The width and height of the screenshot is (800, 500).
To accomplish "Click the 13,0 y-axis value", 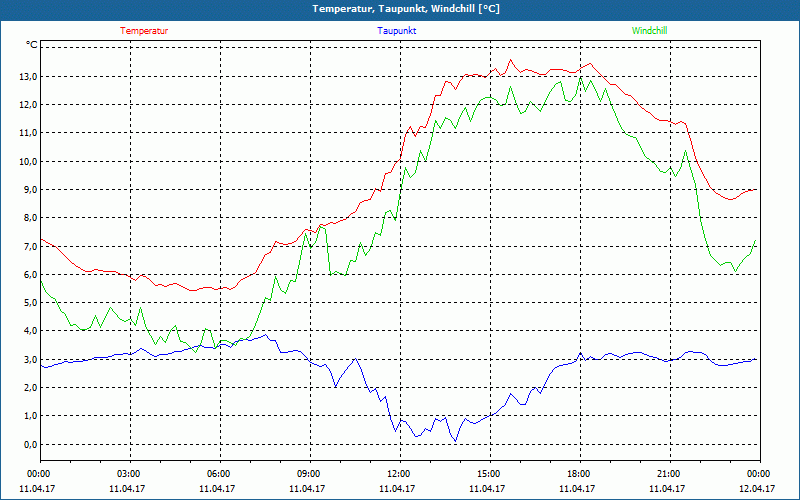I will tap(29, 77).
